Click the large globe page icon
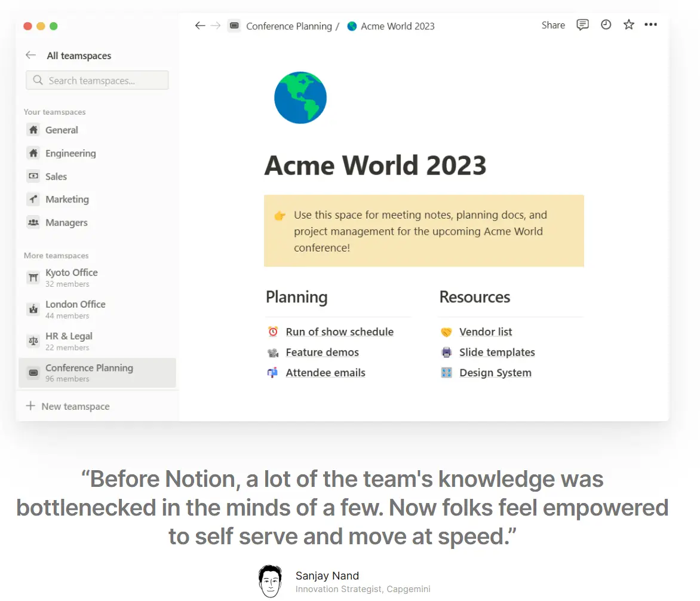Viewport: 700px width, 601px height. (x=300, y=97)
